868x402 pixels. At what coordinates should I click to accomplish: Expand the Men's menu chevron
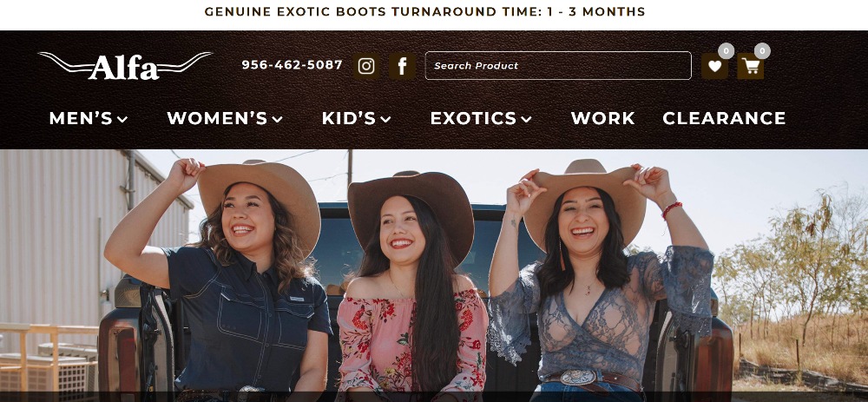click(123, 119)
